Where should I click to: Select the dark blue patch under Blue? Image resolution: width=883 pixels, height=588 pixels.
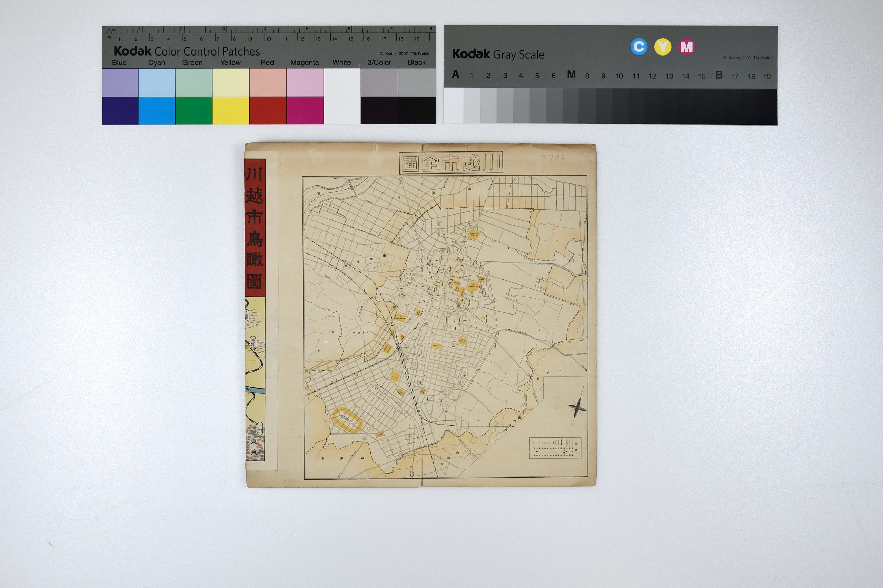pos(120,111)
